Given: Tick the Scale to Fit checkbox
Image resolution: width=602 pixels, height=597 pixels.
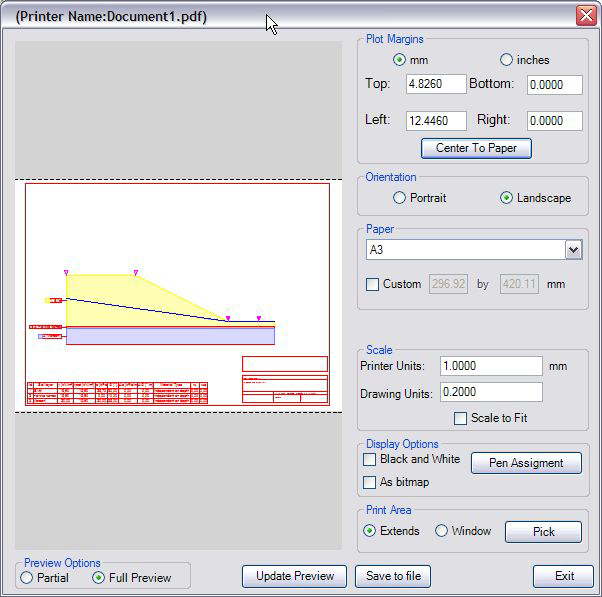Looking at the screenshot, I should pos(460,418).
